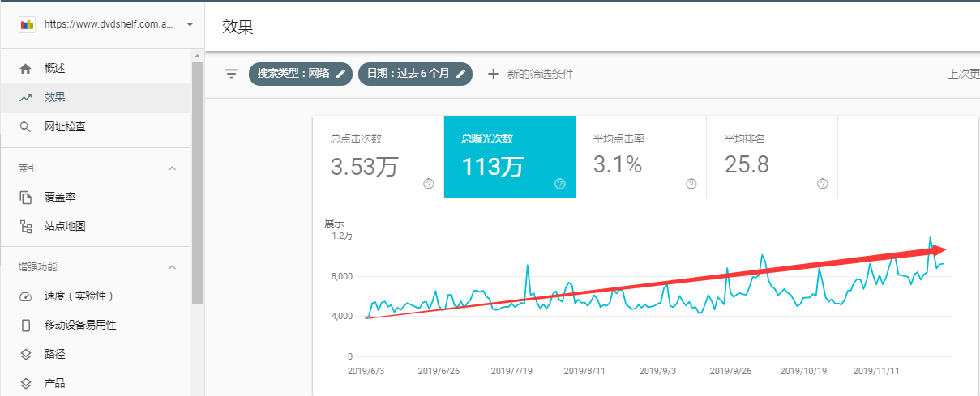Click pencil icon on 搜索类型 chip
Viewport: 980px width, 396px height.
pos(340,74)
